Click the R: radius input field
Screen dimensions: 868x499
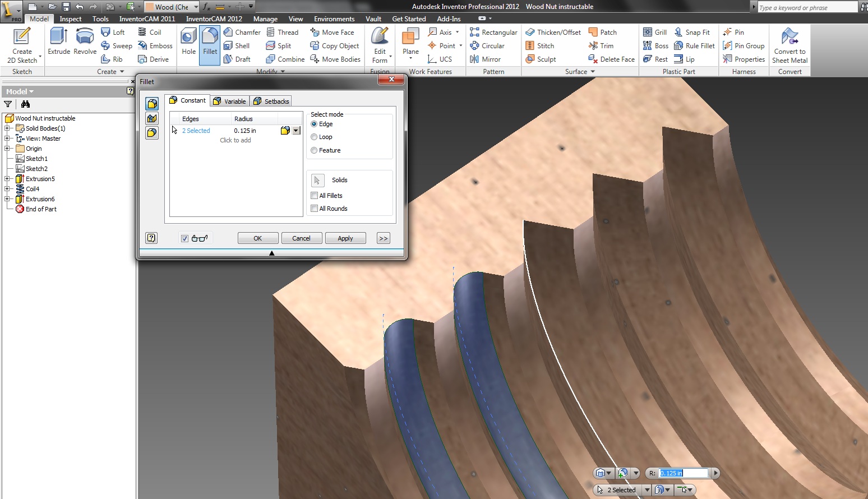(x=683, y=473)
